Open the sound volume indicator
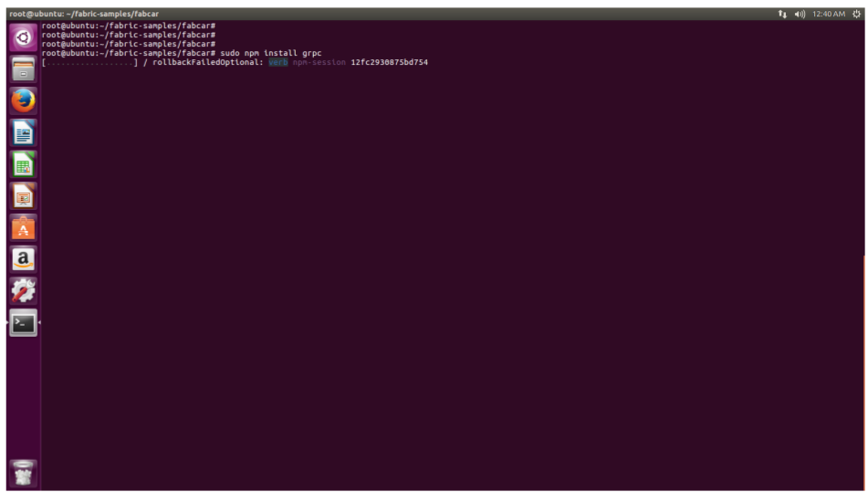 coord(800,14)
